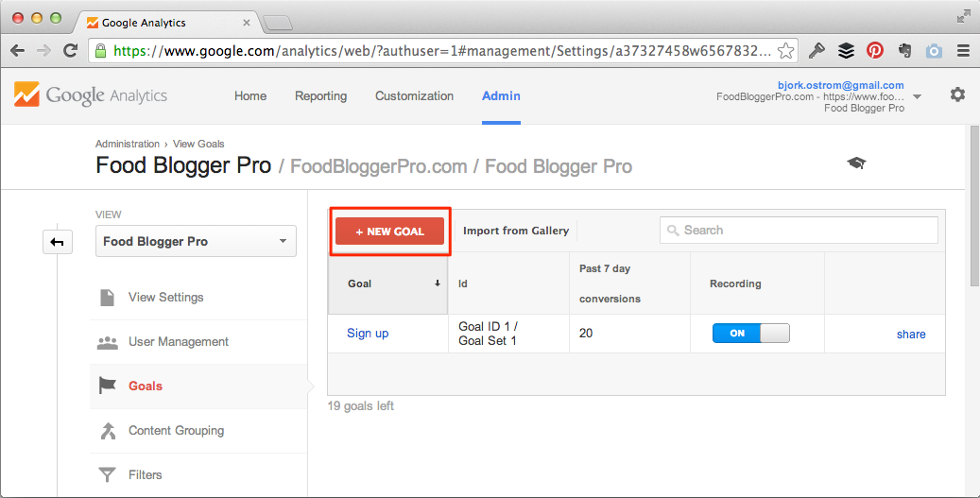980x498 pixels.
Task: Click the Content Grouping icon
Action: (108, 431)
